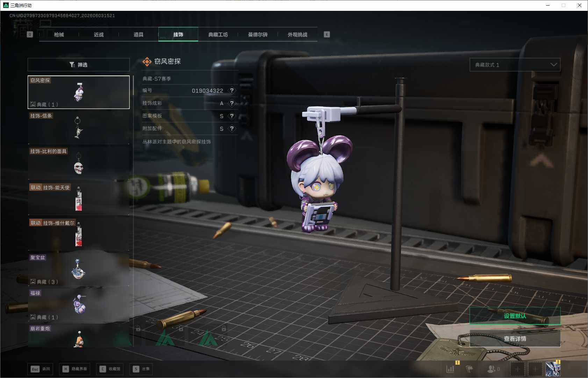Select the 崩岩重炮 charm card

79,335
